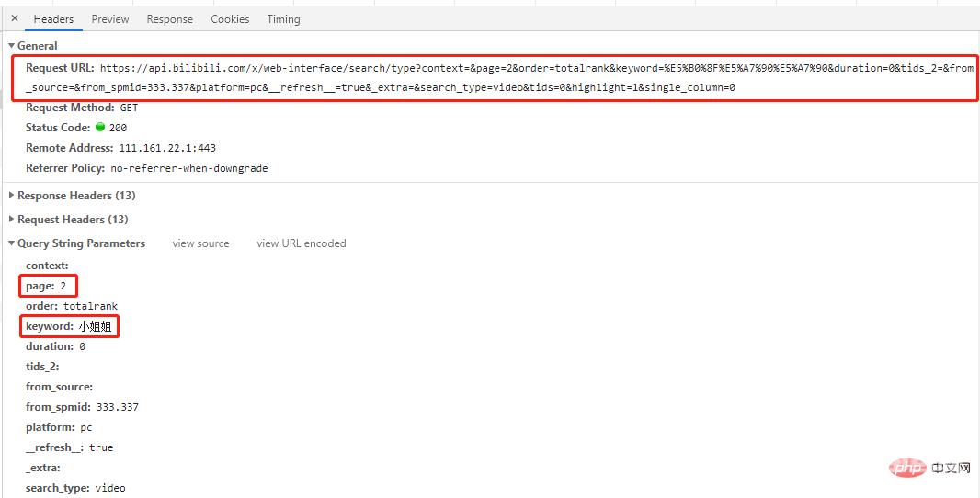Click the platform: pc parameter

pos(59,427)
